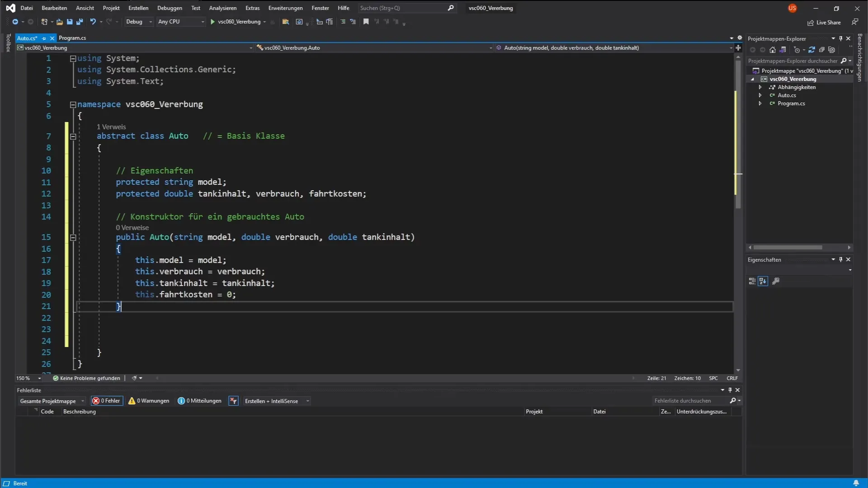The height and width of the screenshot is (488, 868).
Task: Collapse the vsc060_Vererbung project node
Action: (753, 79)
